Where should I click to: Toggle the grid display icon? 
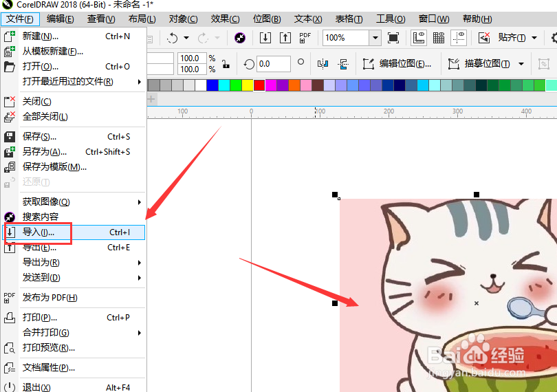[x=439, y=38]
